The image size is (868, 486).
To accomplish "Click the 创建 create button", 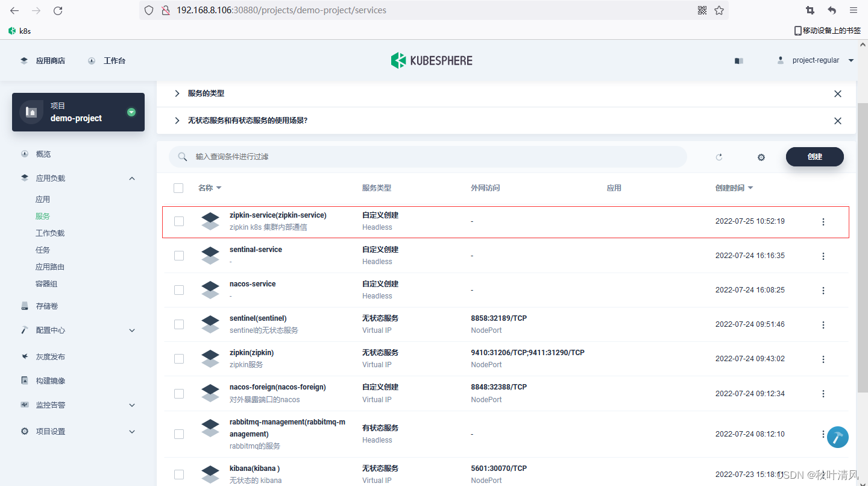I will point(815,157).
